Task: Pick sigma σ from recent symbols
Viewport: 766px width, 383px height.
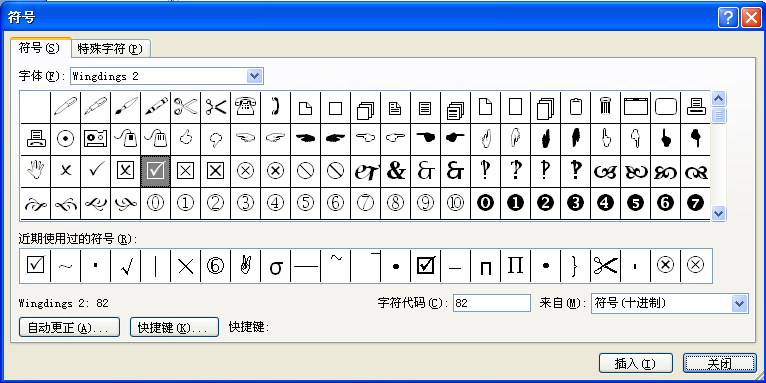Action: point(276,266)
